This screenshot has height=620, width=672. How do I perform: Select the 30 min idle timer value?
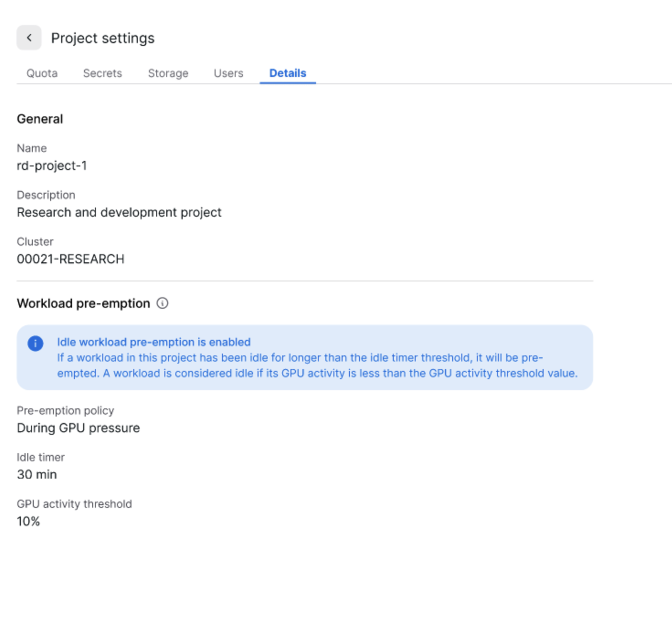point(37,474)
